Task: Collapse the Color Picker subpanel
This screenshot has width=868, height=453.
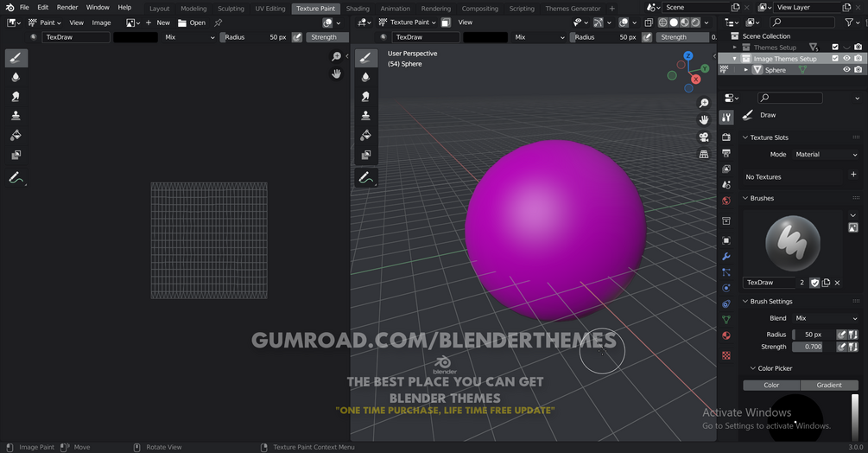Action: click(x=753, y=368)
